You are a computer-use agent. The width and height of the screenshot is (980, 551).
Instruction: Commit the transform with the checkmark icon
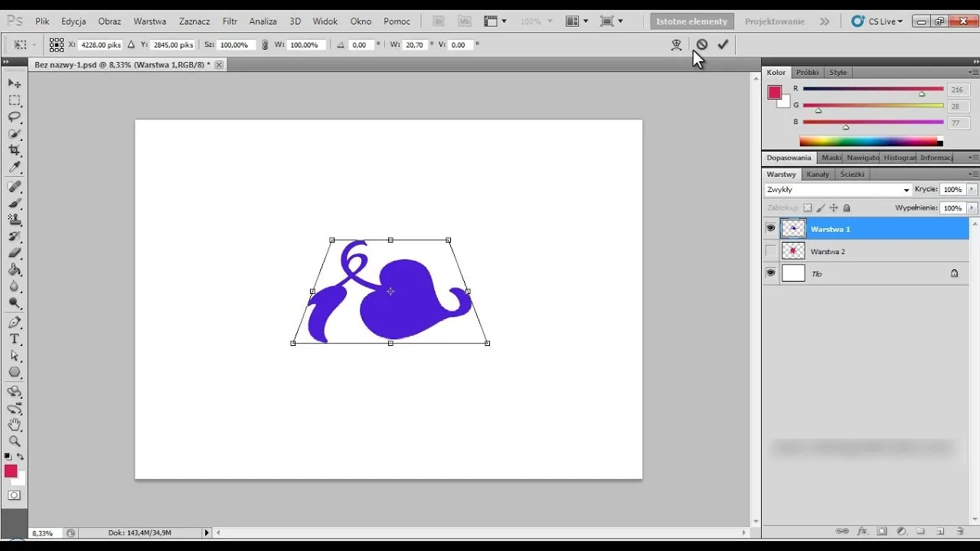[x=723, y=45]
